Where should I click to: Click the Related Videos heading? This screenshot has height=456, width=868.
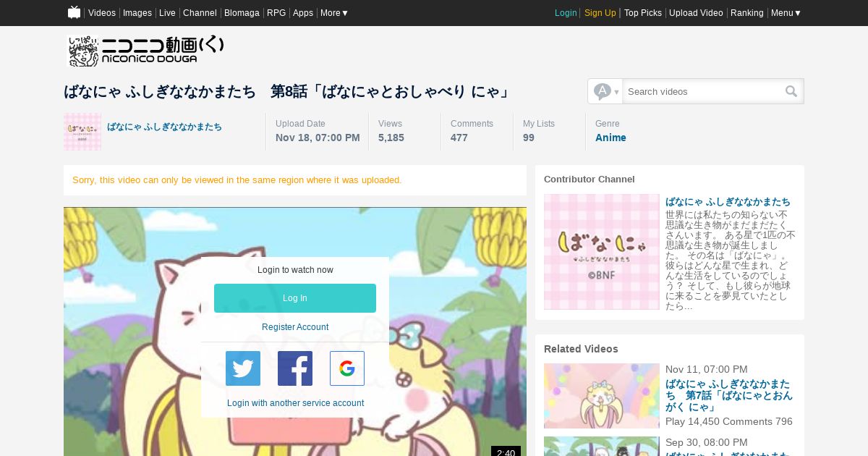[x=581, y=349]
